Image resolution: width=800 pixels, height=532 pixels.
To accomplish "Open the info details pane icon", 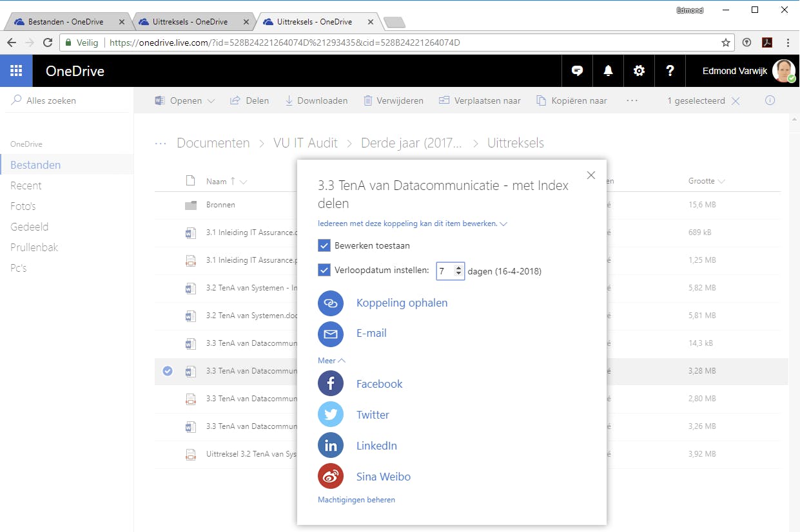I will [x=770, y=100].
